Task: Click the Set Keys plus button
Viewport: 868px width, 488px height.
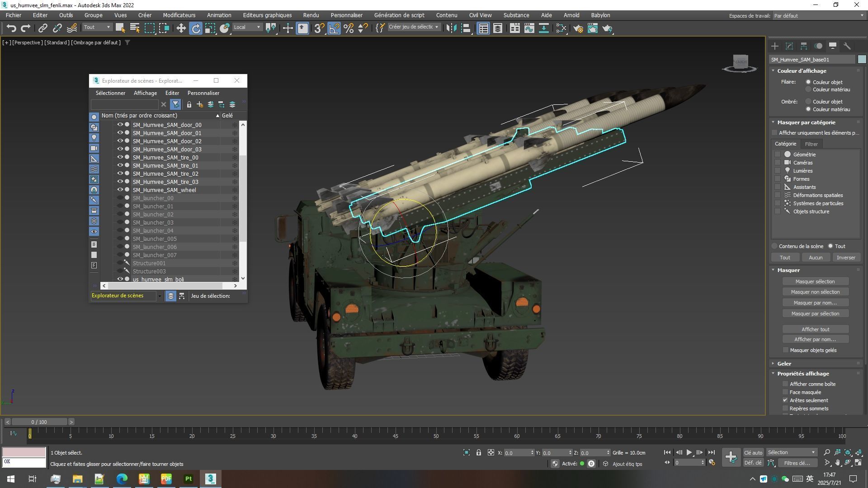Action: click(x=731, y=457)
